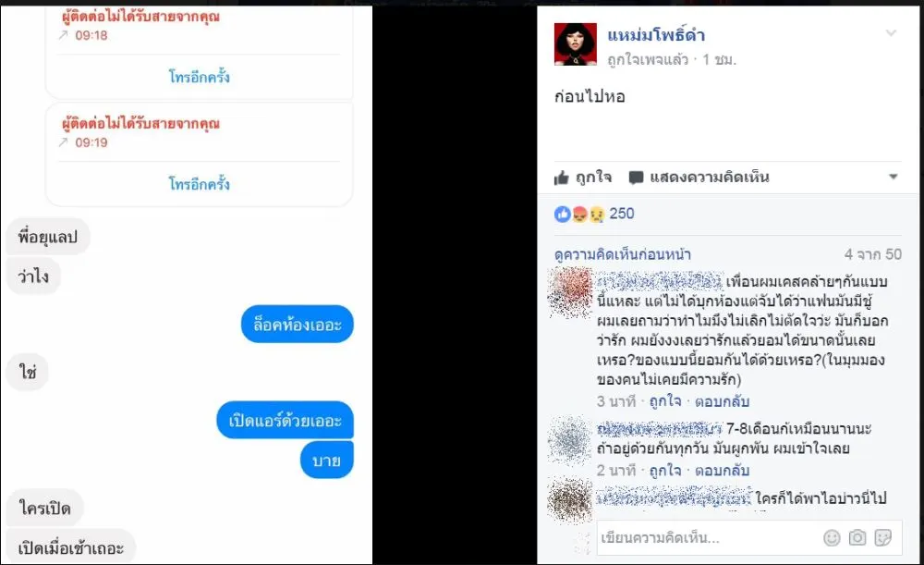Click ตอบกลับ on the 2-minute-old comment
924x565 pixels.
pyautogui.click(x=722, y=471)
